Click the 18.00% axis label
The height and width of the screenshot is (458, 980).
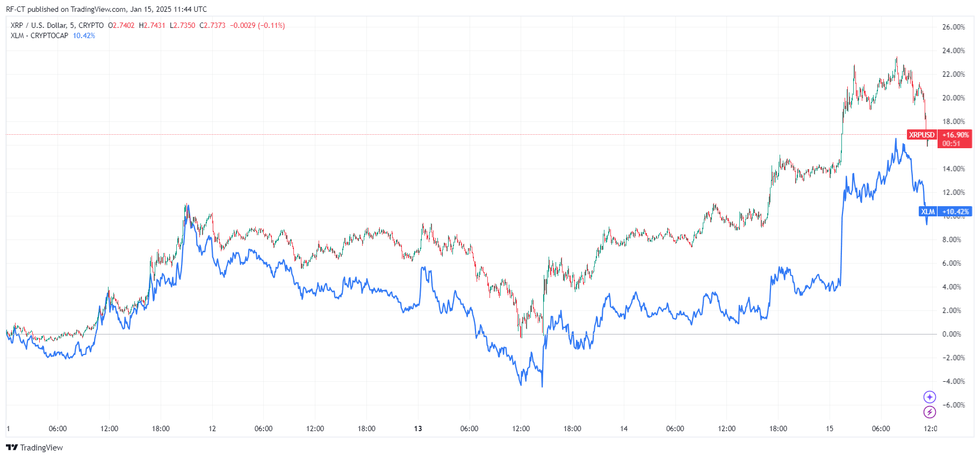954,121
